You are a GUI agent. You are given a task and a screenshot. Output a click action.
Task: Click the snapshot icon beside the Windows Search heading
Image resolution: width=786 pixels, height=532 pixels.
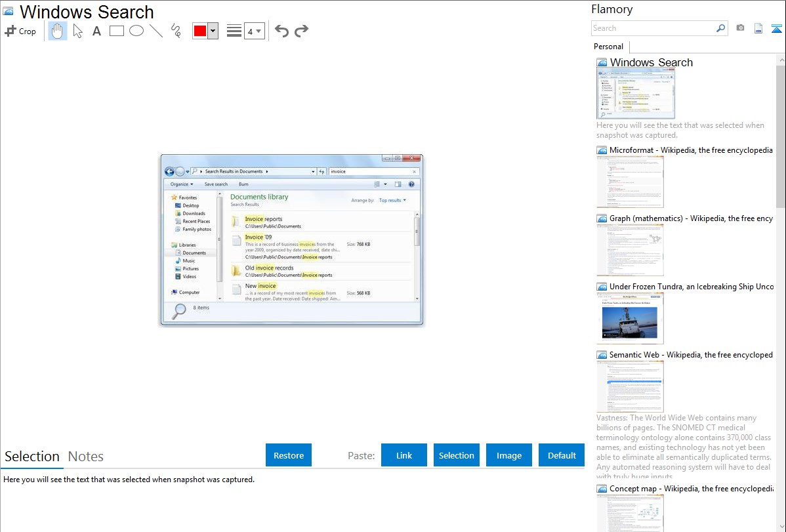(x=9, y=12)
